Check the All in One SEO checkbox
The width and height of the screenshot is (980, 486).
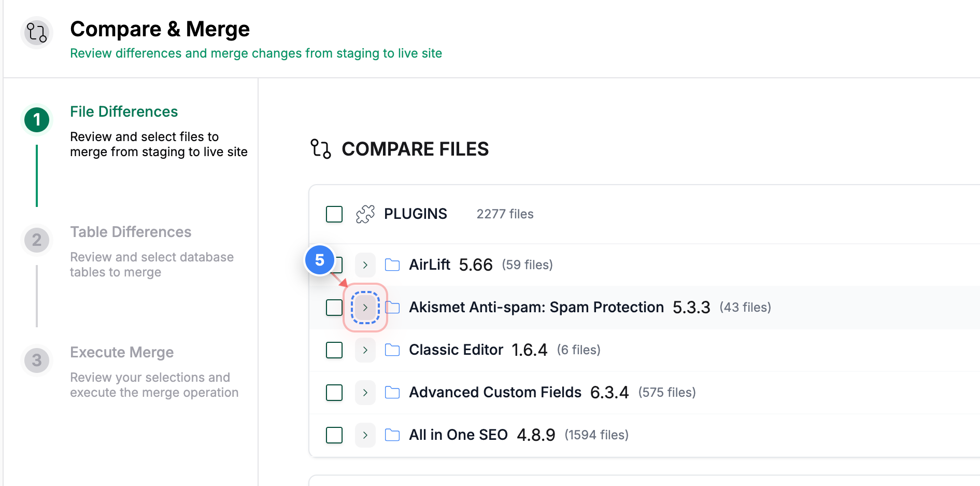pos(334,435)
